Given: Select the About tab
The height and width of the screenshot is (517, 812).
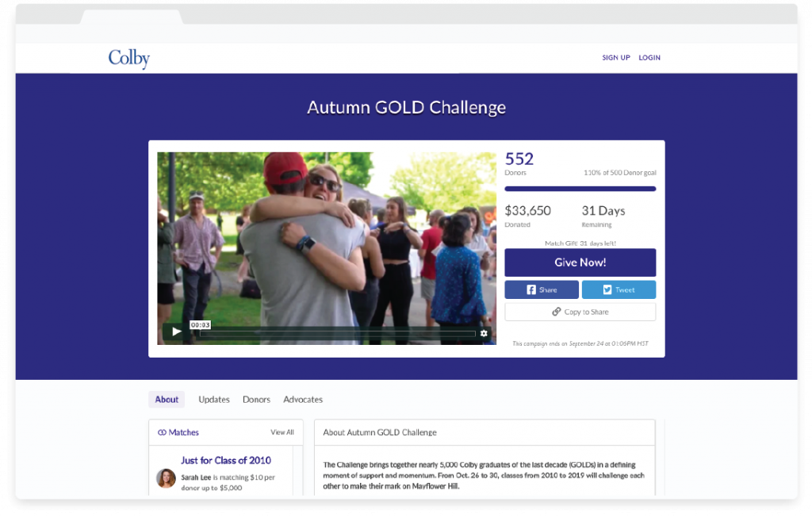Looking at the screenshot, I should 167,400.
